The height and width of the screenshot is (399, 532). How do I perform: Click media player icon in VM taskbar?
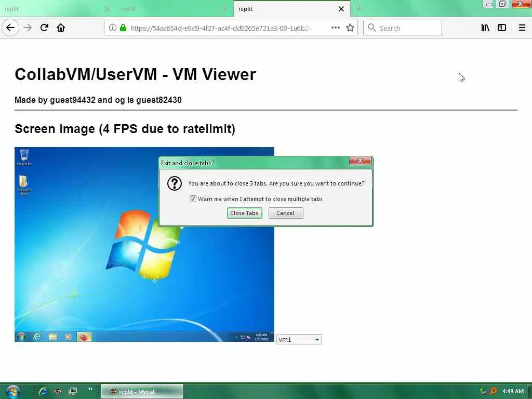[68, 337]
